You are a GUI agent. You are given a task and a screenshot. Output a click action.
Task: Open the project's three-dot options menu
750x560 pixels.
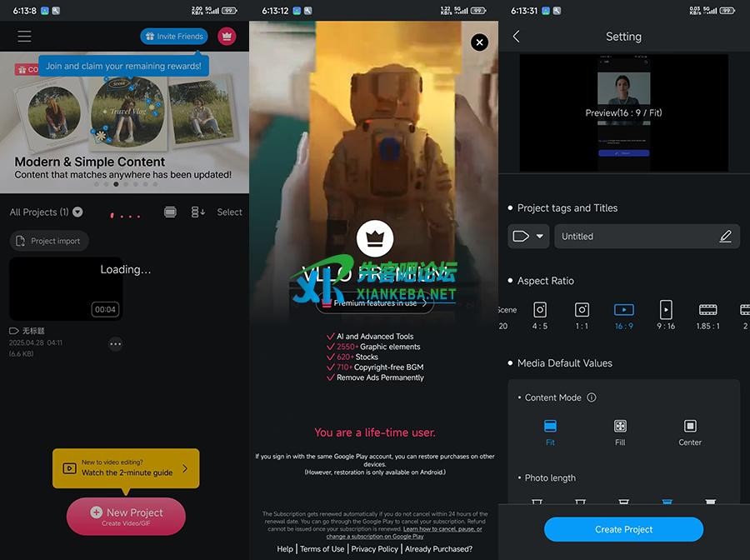(115, 344)
